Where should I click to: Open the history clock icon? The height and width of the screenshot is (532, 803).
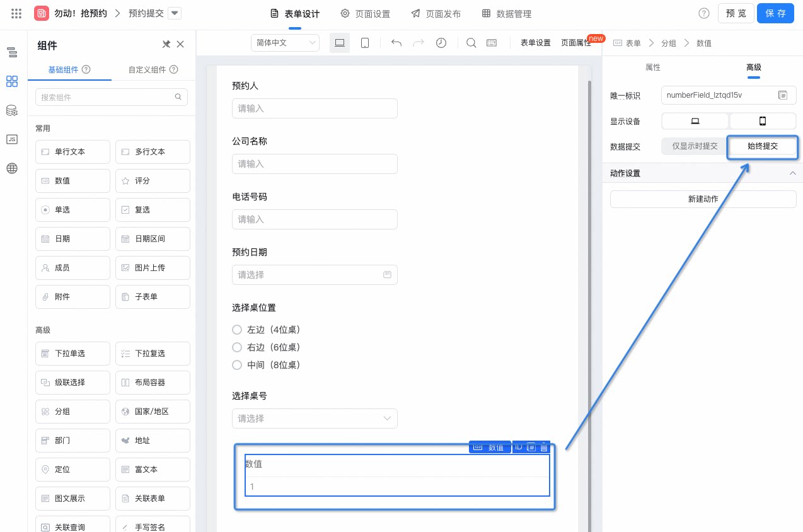coord(441,43)
